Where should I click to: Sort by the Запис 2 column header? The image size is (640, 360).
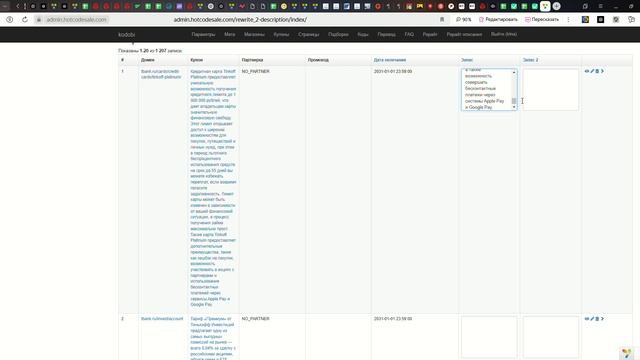point(530,60)
